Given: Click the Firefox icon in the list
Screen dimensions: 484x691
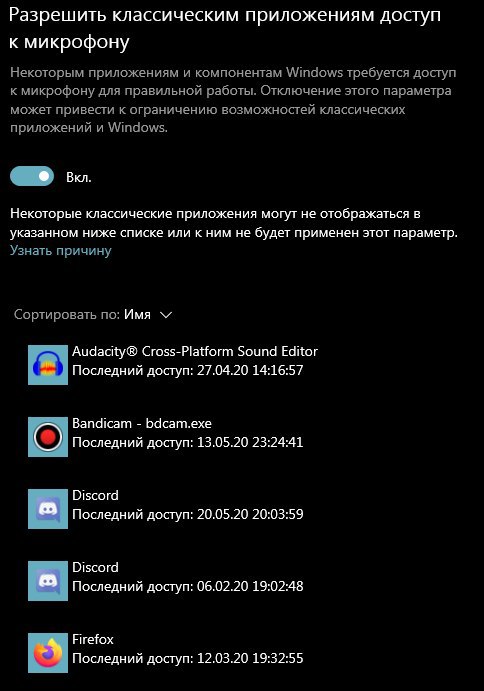Looking at the screenshot, I should [x=48, y=653].
